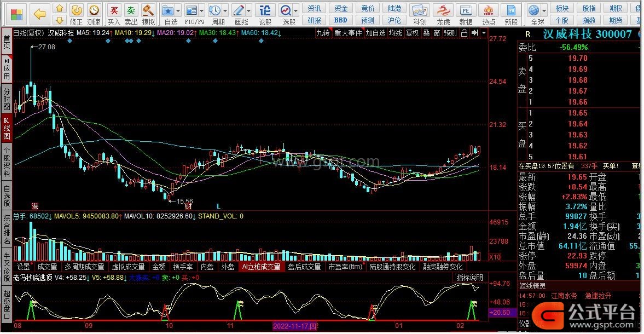Open the 热点 hot flame icon
The width and height of the screenshot is (644, 334).
(x=489, y=10)
